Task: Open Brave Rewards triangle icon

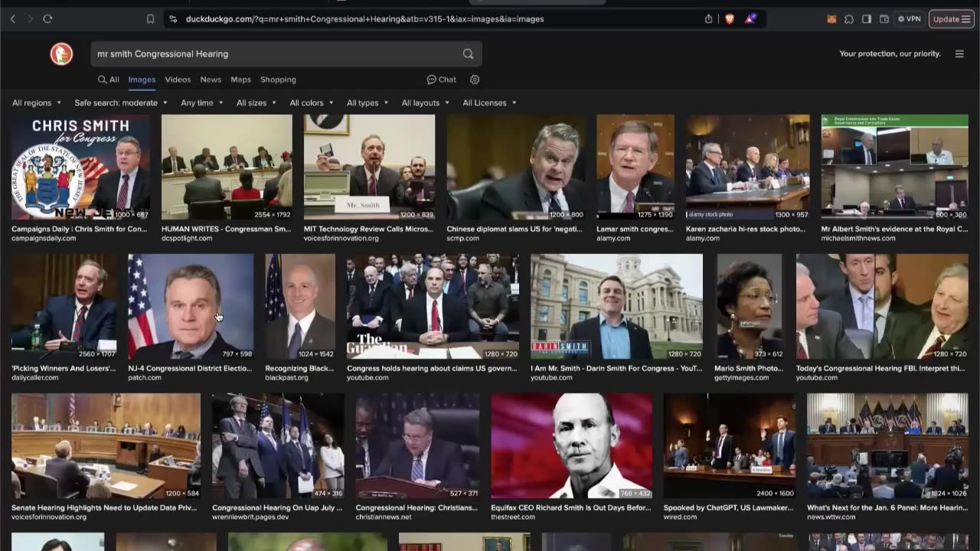Action: point(750,18)
